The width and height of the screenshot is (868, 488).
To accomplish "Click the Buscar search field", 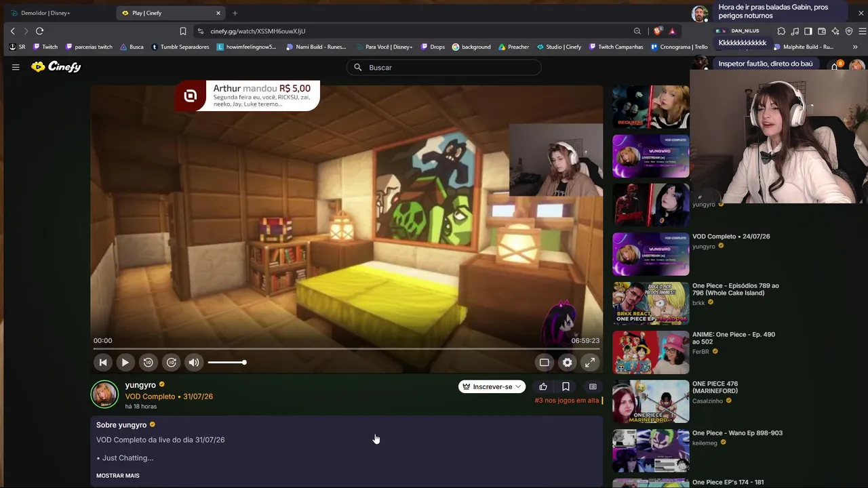I will 443,67.
